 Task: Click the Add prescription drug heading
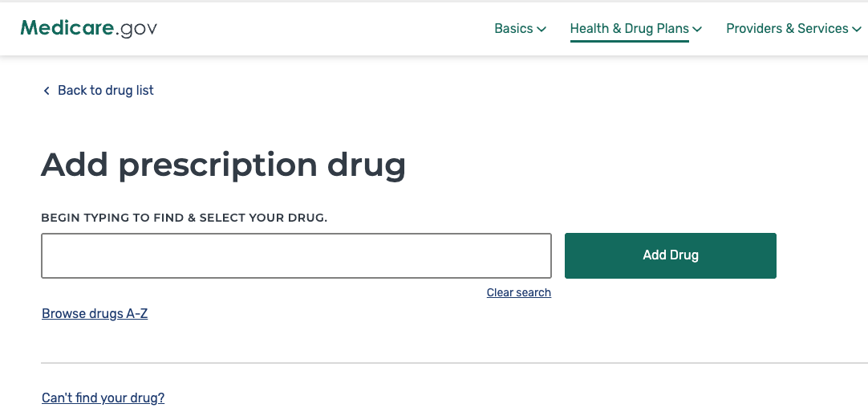point(223,165)
